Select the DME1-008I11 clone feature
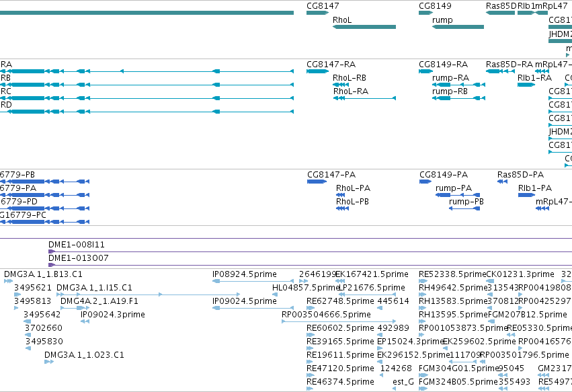The width and height of the screenshot is (572, 392). coord(310,251)
